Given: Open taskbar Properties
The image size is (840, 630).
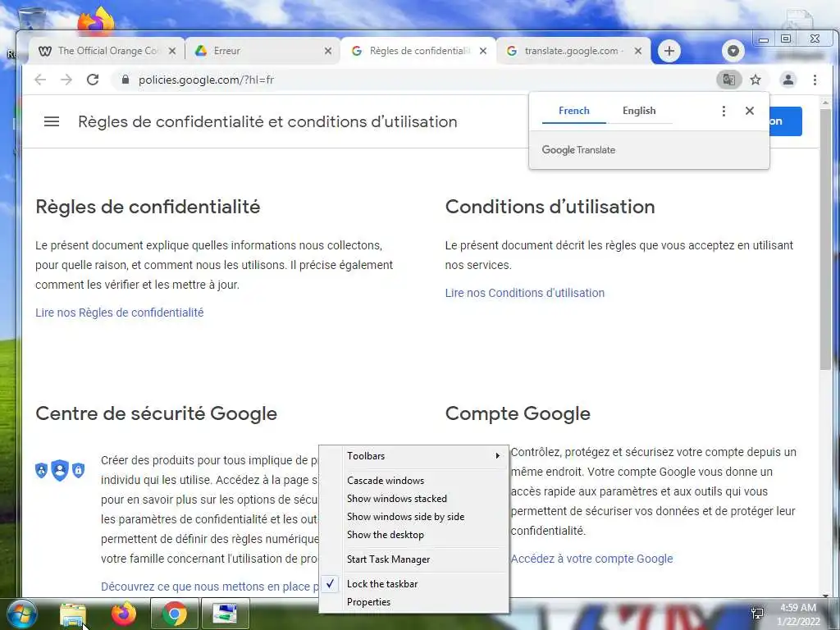Looking at the screenshot, I should [414, 602].
